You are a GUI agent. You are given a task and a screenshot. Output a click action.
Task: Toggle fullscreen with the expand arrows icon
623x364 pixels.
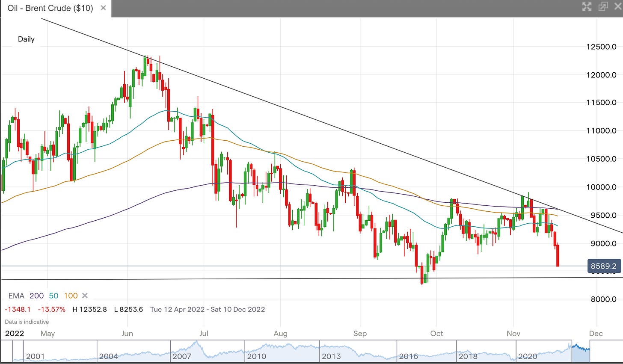click(x=587, y=6)
